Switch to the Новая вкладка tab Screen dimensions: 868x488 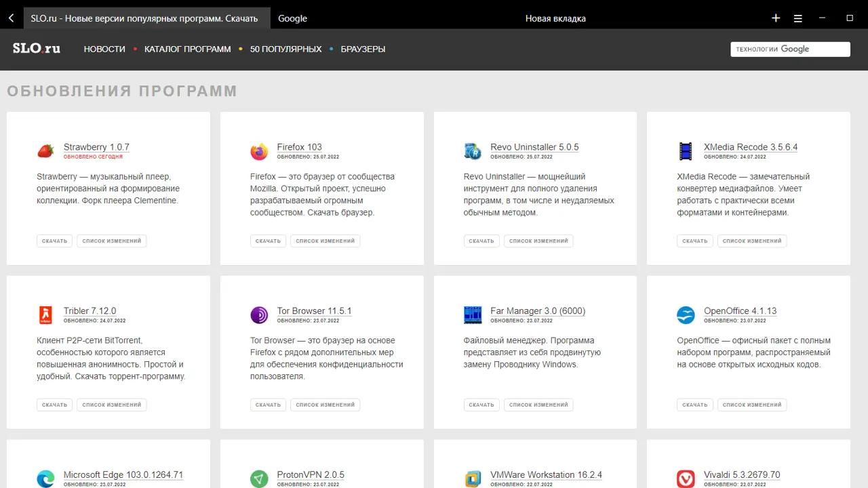click(x=555, y=18)
